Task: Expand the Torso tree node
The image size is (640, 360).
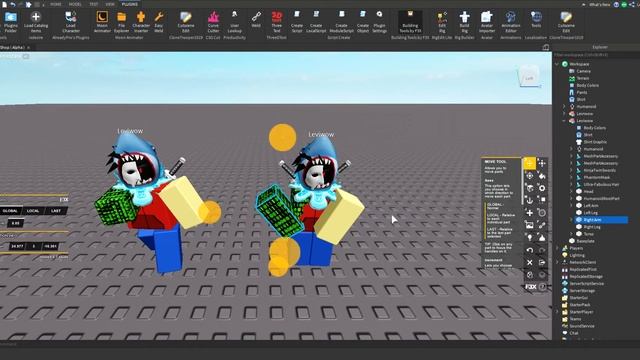Action: [571, 234]
